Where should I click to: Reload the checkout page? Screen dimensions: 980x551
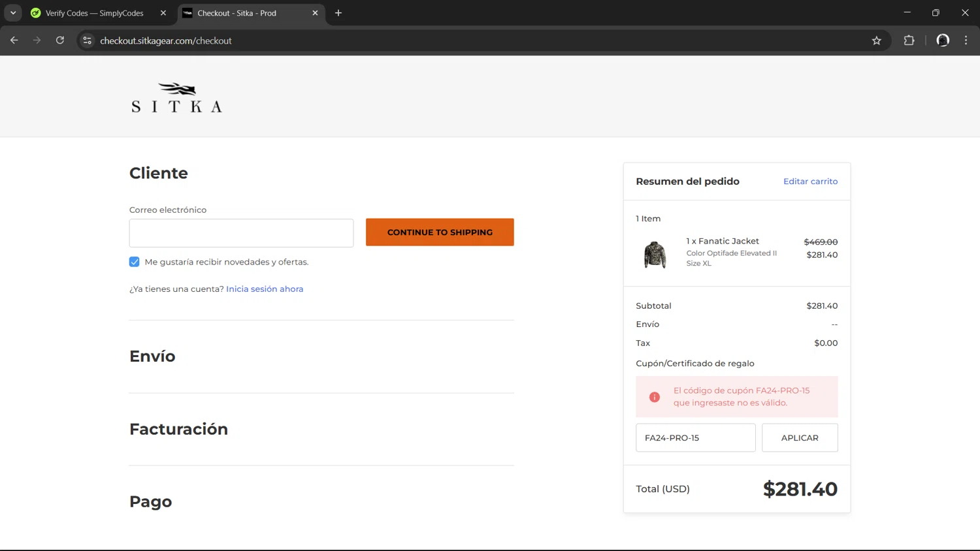pyautogui.click(x=60, y=40)
